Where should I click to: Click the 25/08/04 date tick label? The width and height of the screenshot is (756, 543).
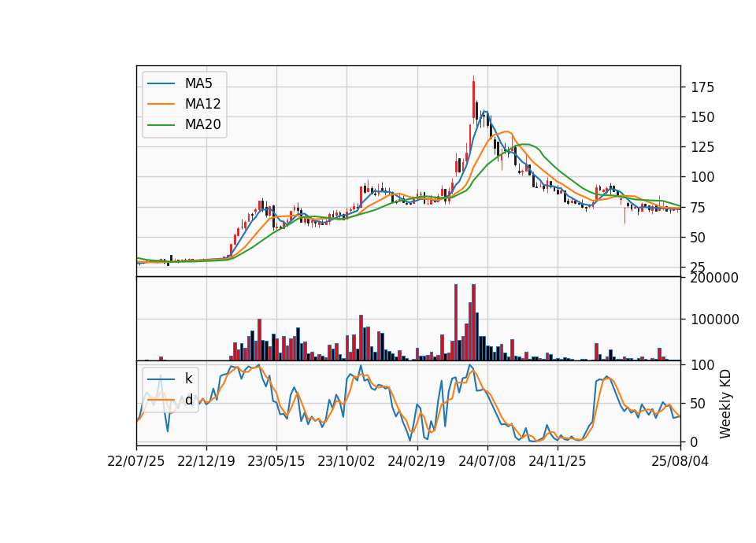click(x=680, y=462)
